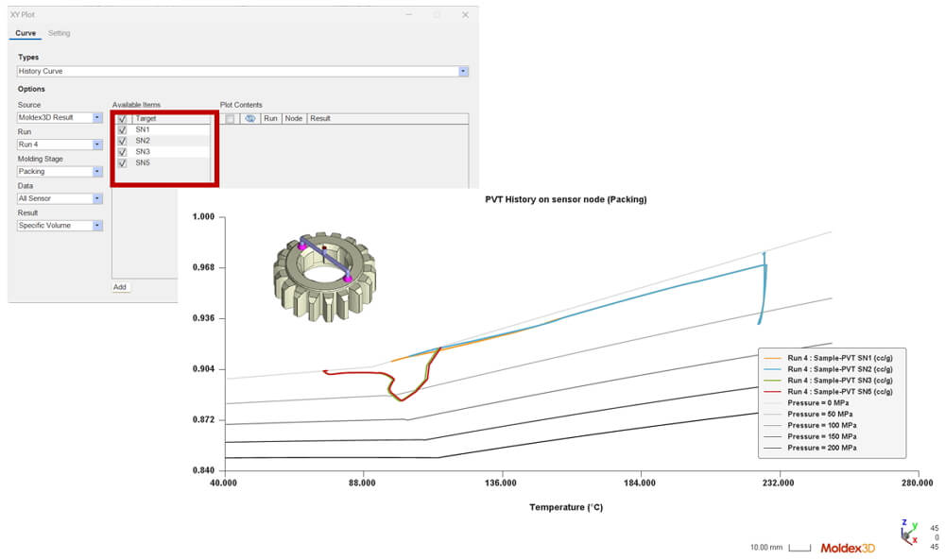This screenshot has height=560, width=945.
Task: Click the 88.000 temperature axis tick label
Action: point(362,483)
